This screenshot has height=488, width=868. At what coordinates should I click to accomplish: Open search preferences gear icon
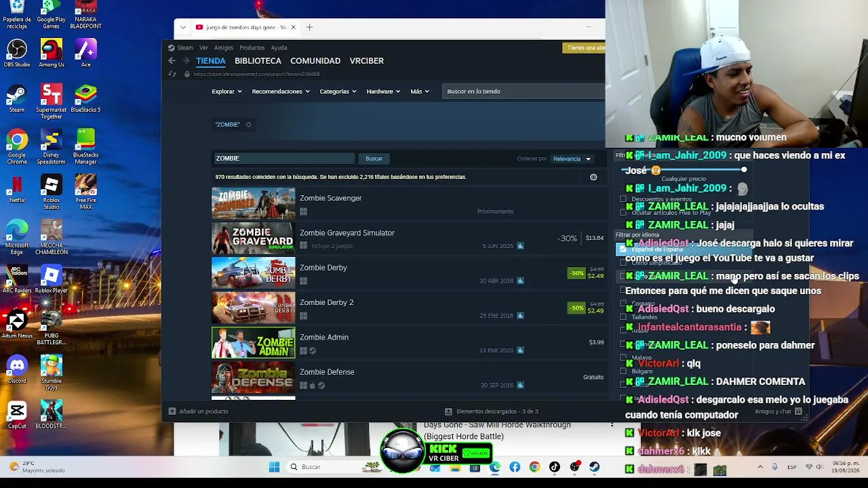click(x=593, y=177)
